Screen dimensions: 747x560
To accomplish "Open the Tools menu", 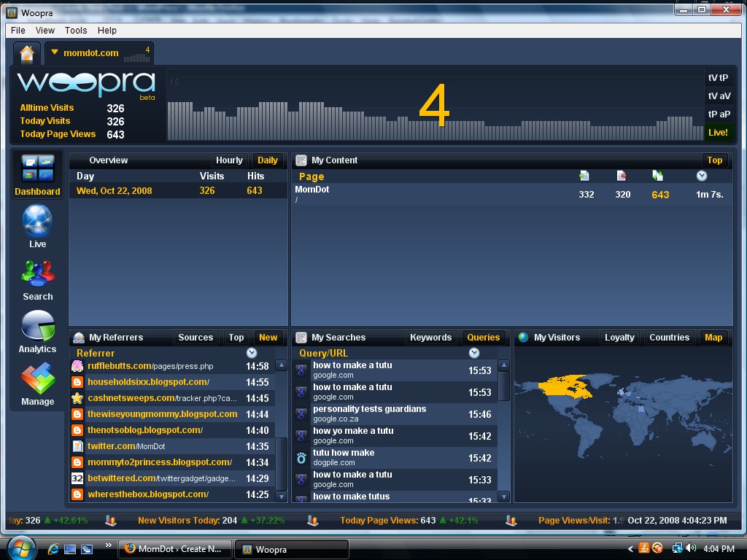I will [76, 31].
